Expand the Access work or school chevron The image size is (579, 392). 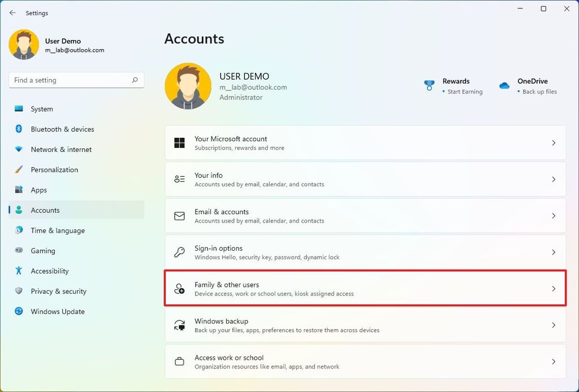coord(554,361)
